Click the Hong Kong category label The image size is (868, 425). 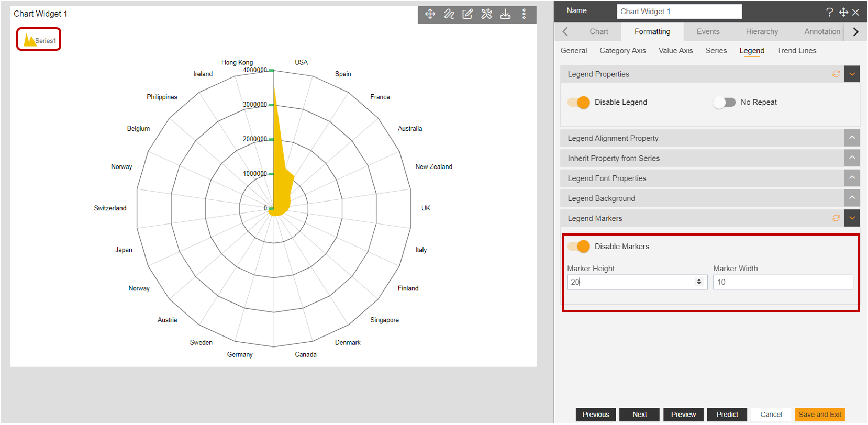237,62
